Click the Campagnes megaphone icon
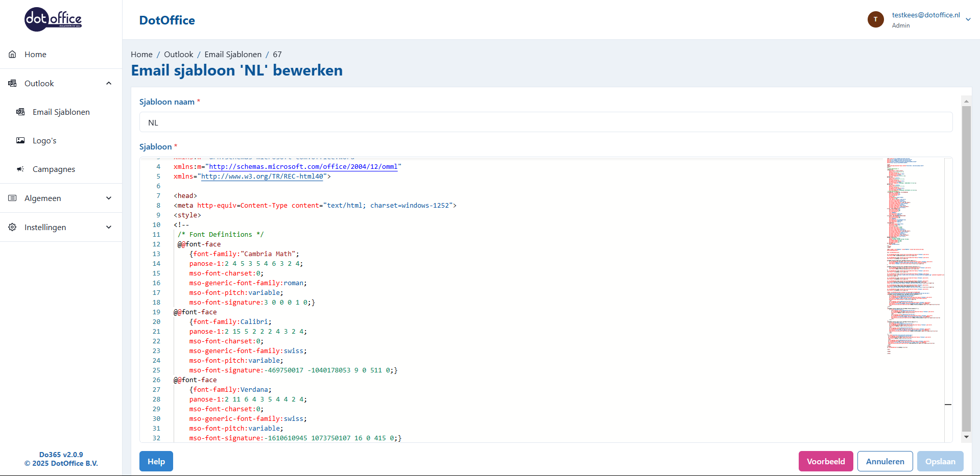The width and height of the screenshot is (980, 476). (20, 169)
